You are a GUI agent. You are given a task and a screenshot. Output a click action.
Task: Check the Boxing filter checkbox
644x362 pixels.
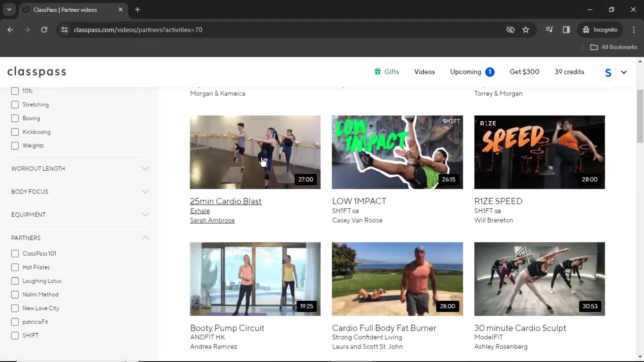point(15,118)
